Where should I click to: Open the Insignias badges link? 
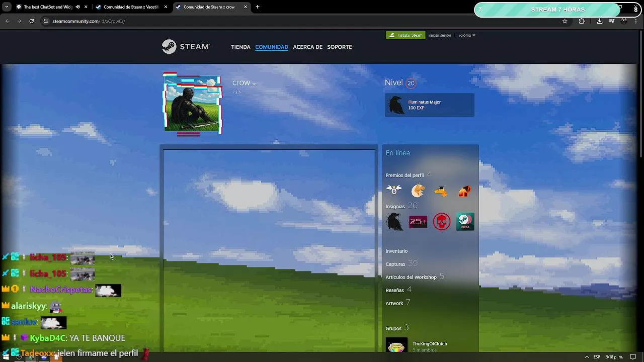(395, 206)
